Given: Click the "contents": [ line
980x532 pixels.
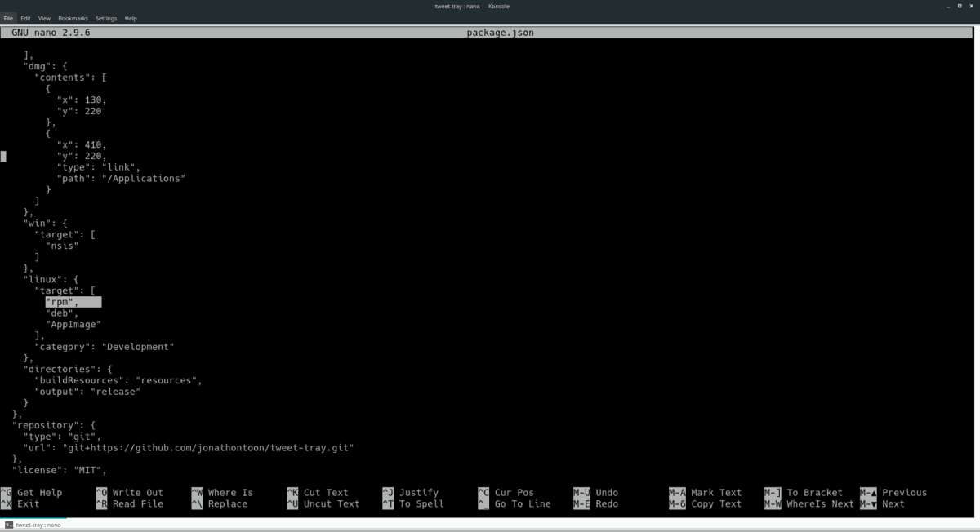Looking at the screenshot, I should [x=70, y=78].
